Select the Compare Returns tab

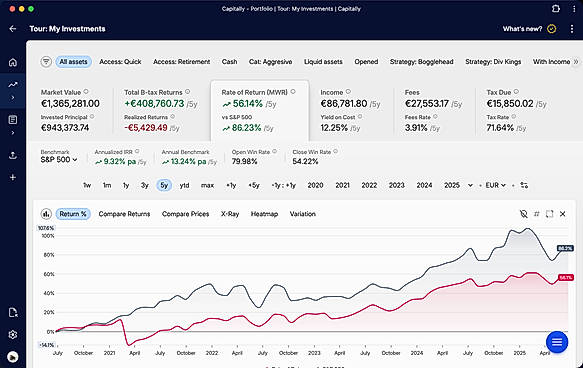coord(124,214)
